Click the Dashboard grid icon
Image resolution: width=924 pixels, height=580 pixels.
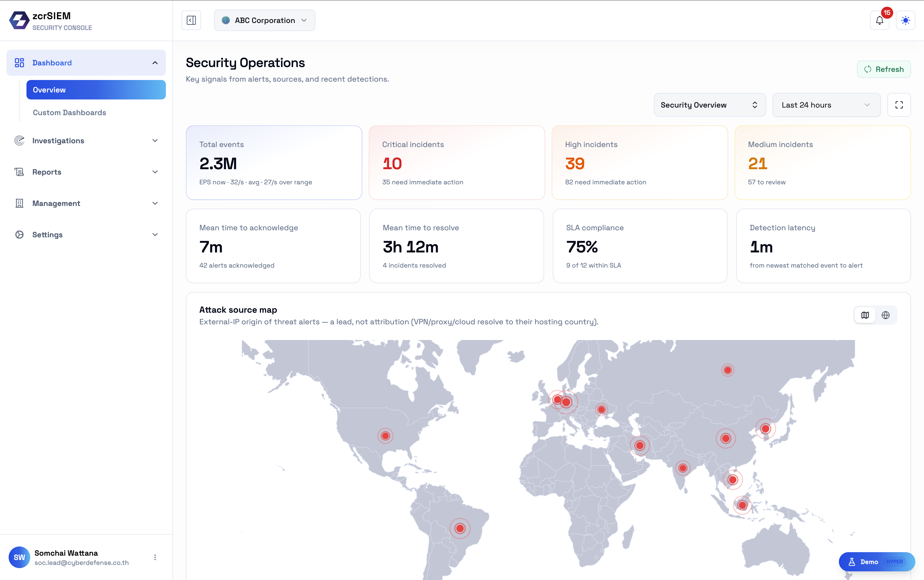[x=19, y=62]
